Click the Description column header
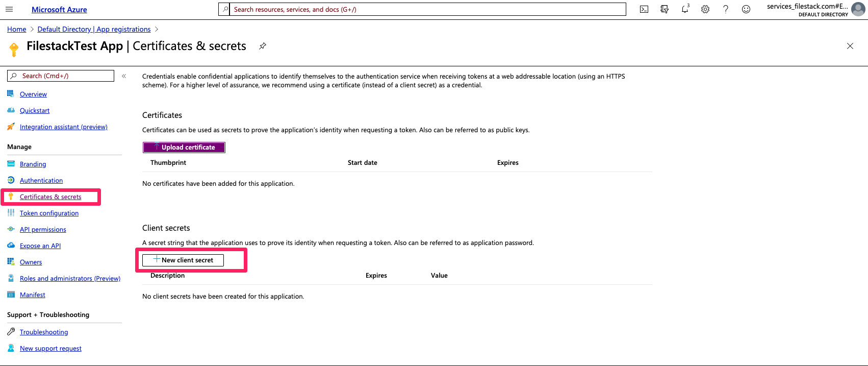The width and height of the screenshot is (868, 366). 168,276
